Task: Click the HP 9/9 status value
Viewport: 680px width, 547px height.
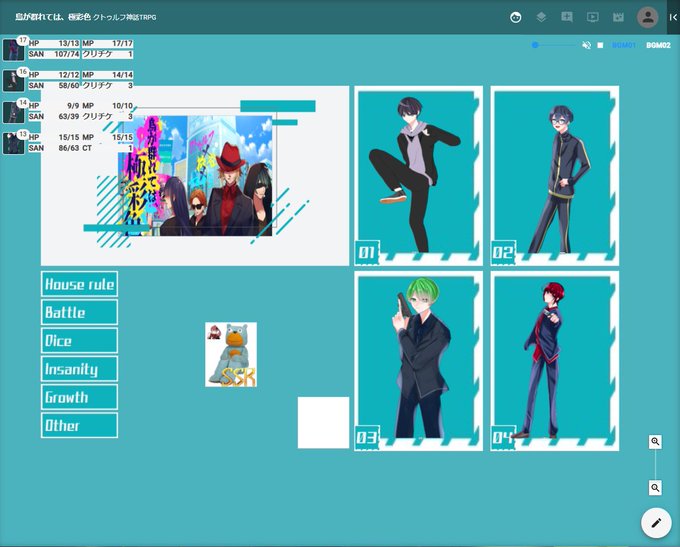Action: coord(54,105)
